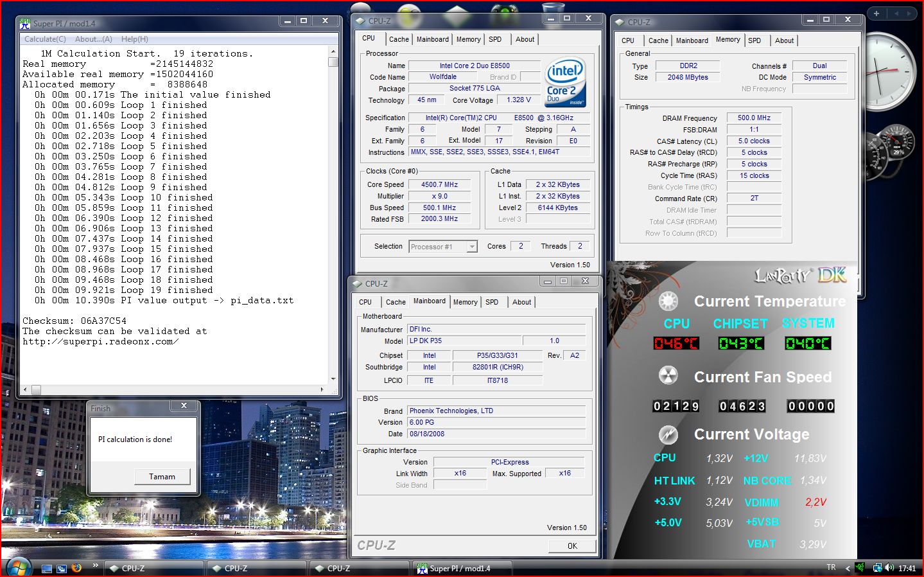Screen dimensions: 924x577
Task: Click Rated FSB value 2000.3 MHz
Action: [x=440, y=219]
